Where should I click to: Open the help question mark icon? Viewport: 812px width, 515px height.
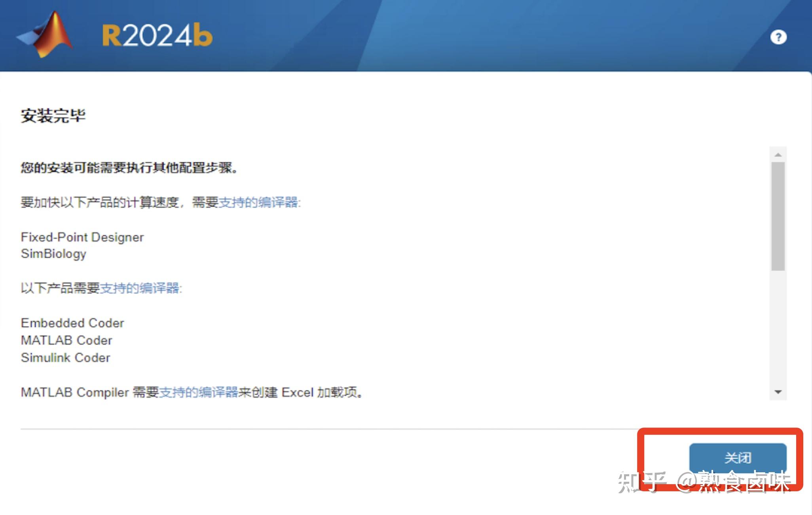778,37
